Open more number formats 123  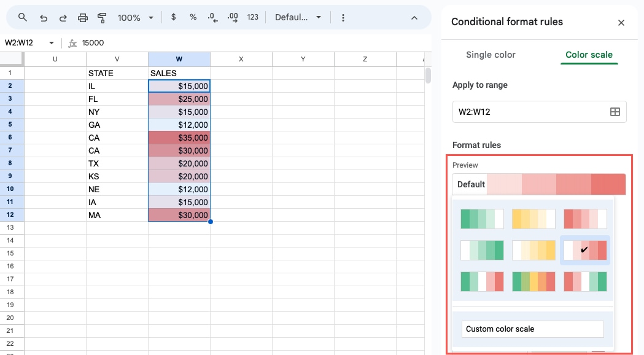252,17
